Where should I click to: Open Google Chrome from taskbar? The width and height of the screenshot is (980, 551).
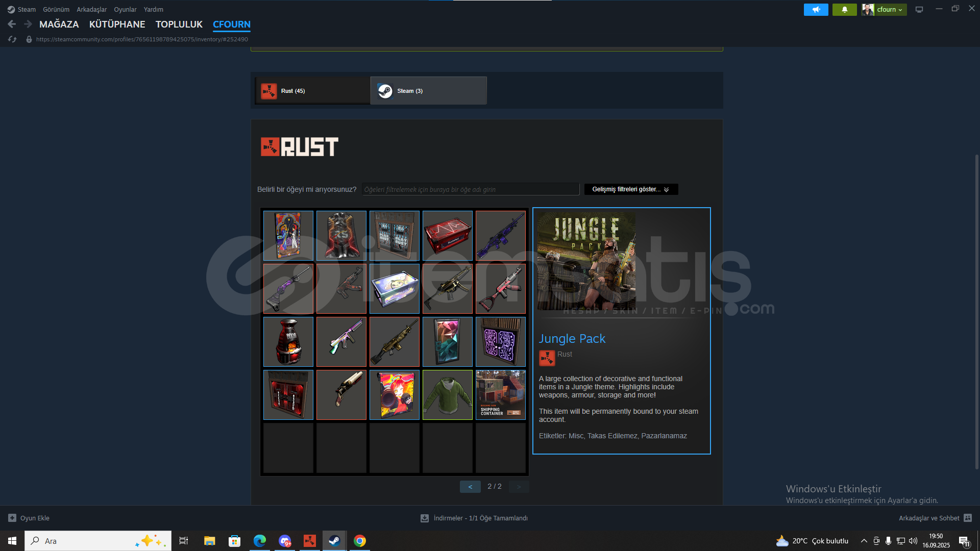tap(360, 541)
